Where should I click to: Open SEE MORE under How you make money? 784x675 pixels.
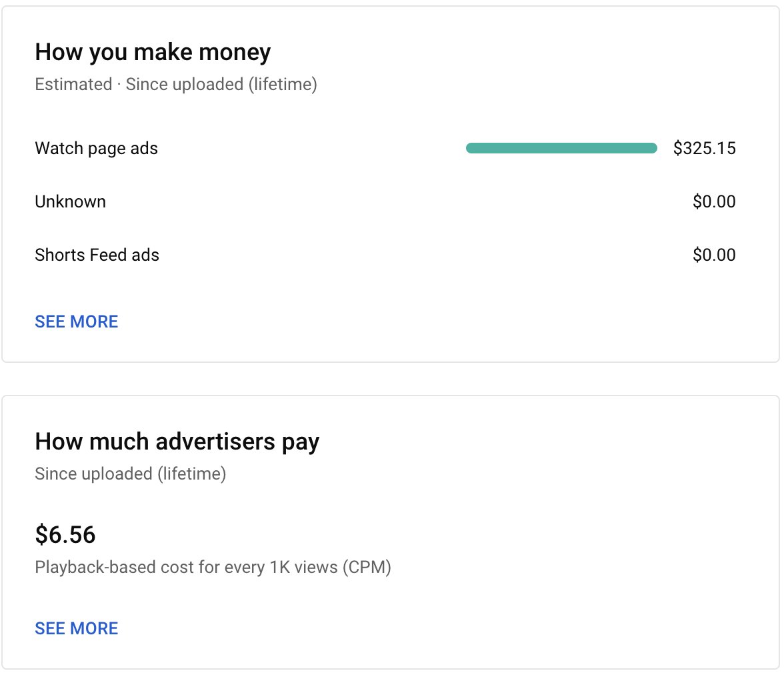[77, 321]
